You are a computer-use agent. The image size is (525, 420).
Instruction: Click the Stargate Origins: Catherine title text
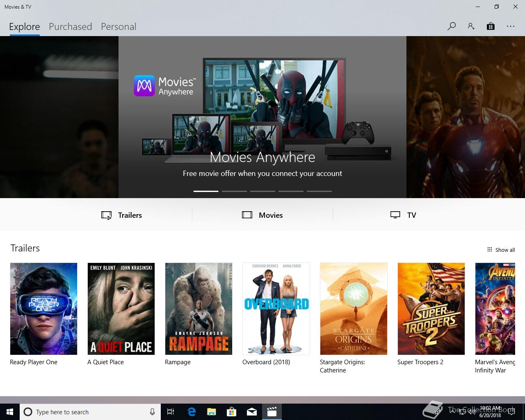(x=342, y=366)
